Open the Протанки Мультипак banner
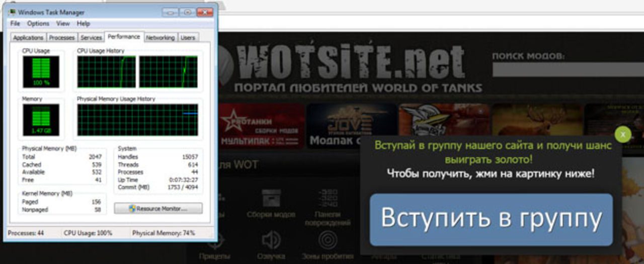This screenshot has height=264, width=644. (262, 126)
